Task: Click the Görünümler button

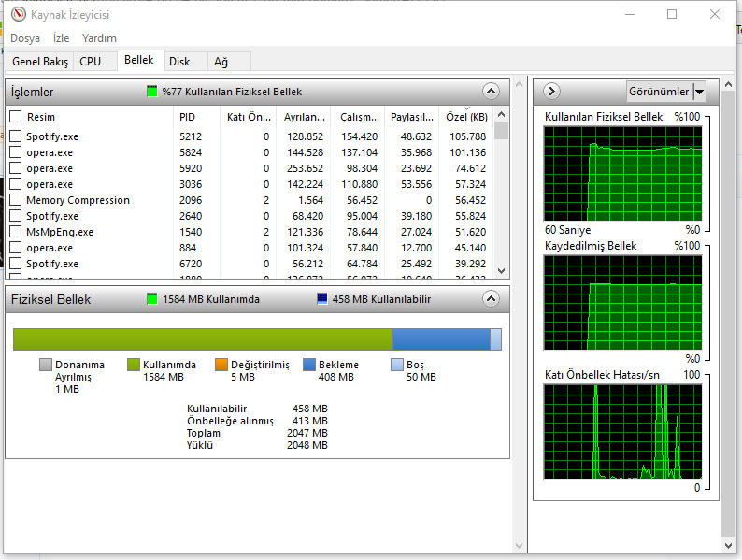Action: click(659, 92)
